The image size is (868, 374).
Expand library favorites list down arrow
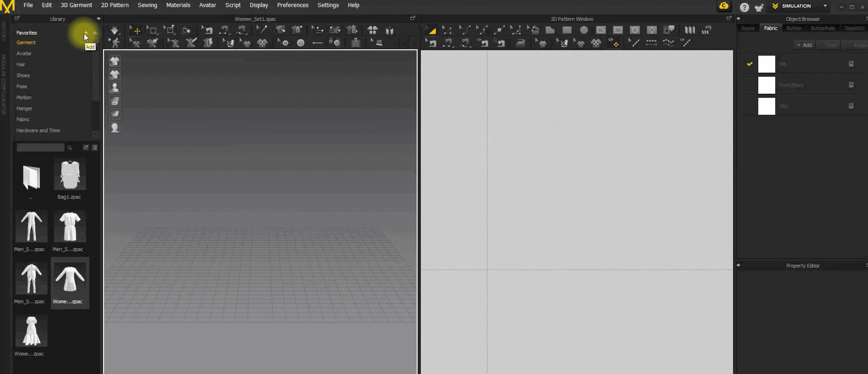tap(95, 134)
